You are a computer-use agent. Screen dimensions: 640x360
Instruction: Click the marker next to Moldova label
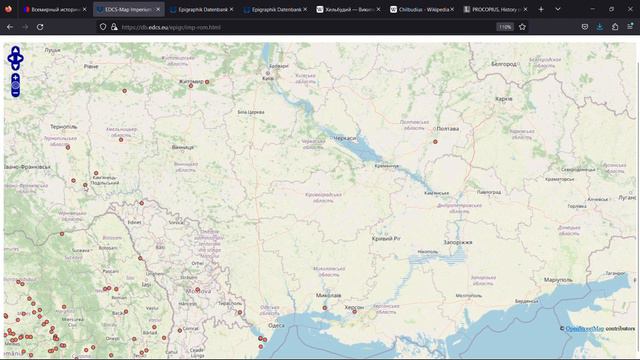point(198,289)
